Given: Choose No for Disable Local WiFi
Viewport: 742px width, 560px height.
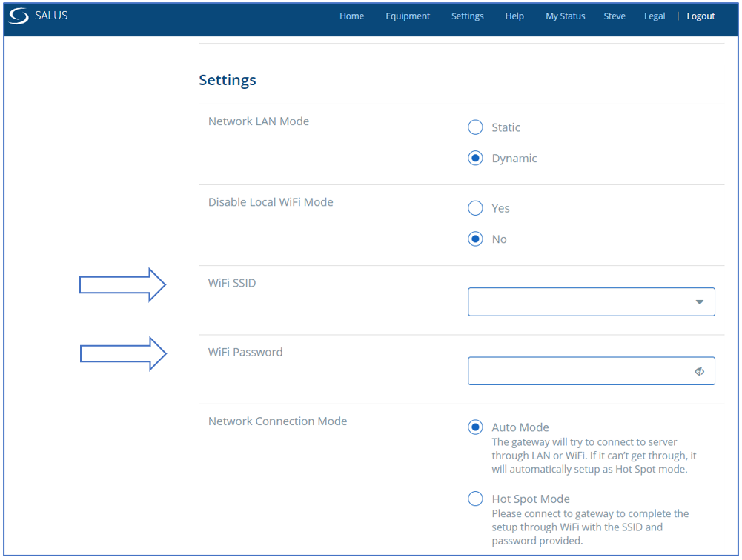Looking at the screenshot, I should point(475,239).
